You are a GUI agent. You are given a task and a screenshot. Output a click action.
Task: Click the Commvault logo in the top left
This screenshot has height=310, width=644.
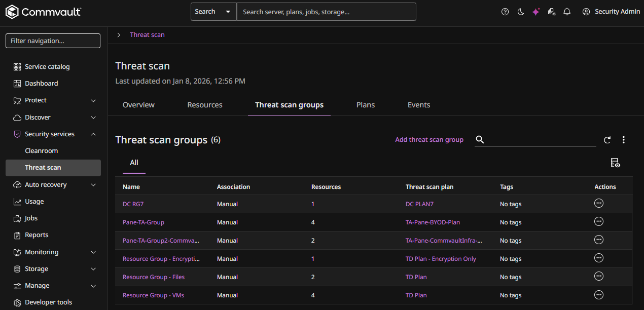click(x=43, y=11)
